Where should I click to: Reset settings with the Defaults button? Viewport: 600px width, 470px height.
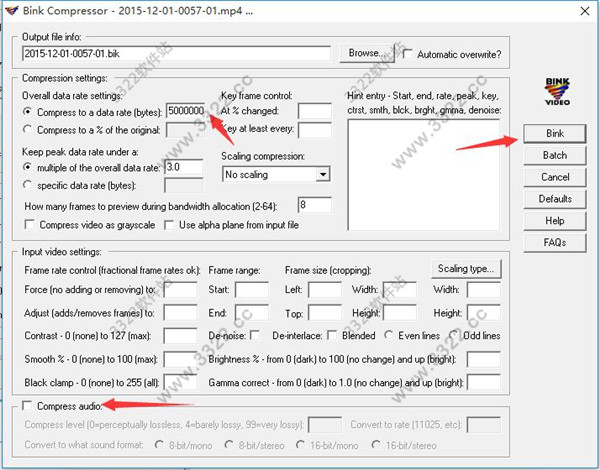click(554, 199)
